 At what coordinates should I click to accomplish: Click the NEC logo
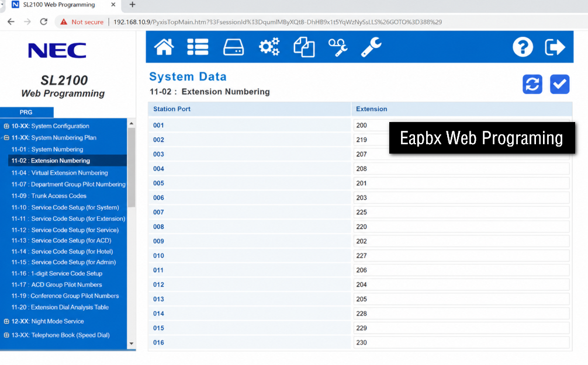click(x=57, y=50)
